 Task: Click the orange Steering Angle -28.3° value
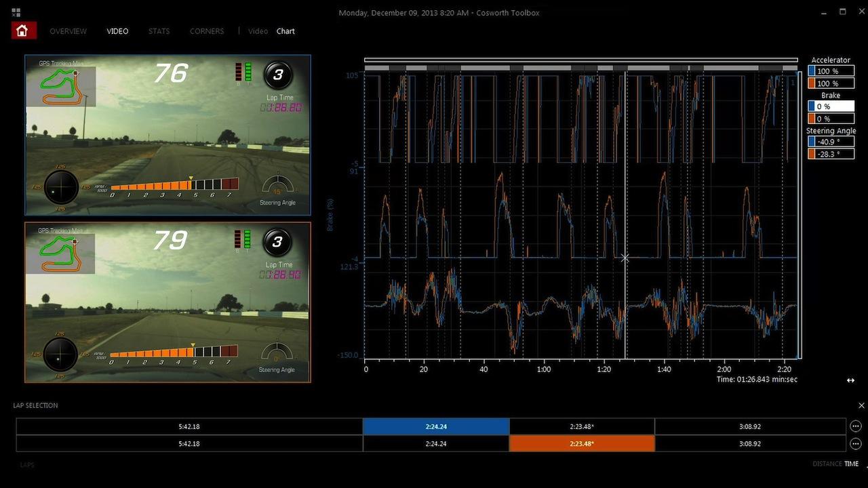[834, 154]
